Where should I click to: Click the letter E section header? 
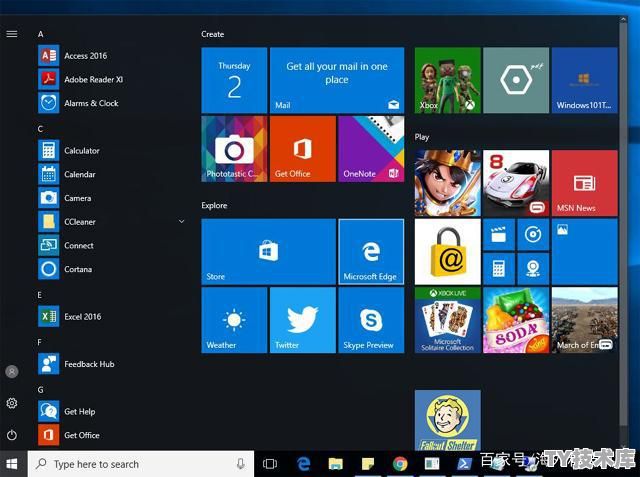[x=40, y=295]
